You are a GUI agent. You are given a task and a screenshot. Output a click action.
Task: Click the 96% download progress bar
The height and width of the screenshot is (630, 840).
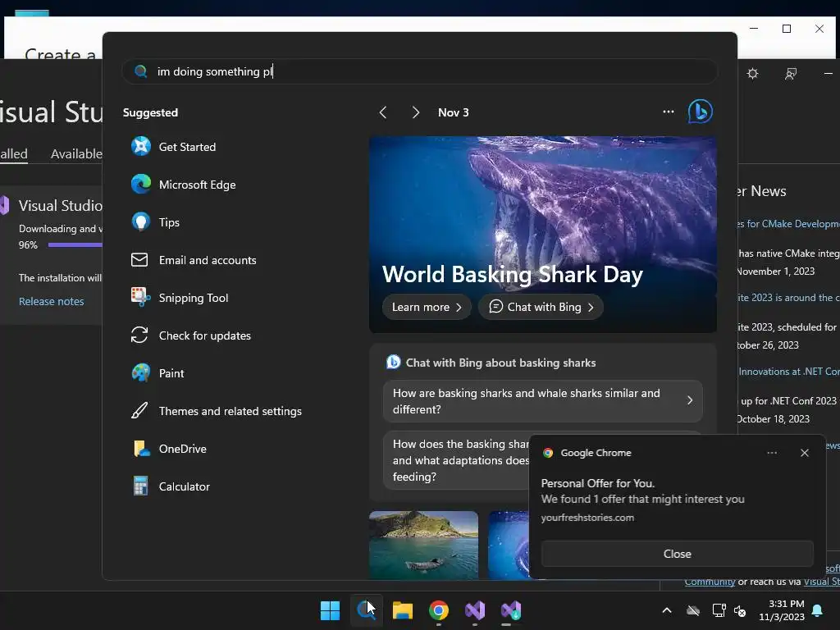[75, 244]
